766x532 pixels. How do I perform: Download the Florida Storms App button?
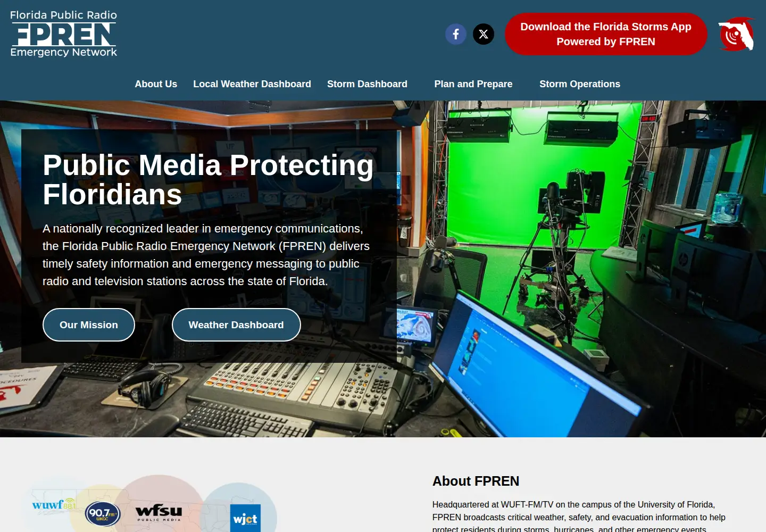pos(606,34)
